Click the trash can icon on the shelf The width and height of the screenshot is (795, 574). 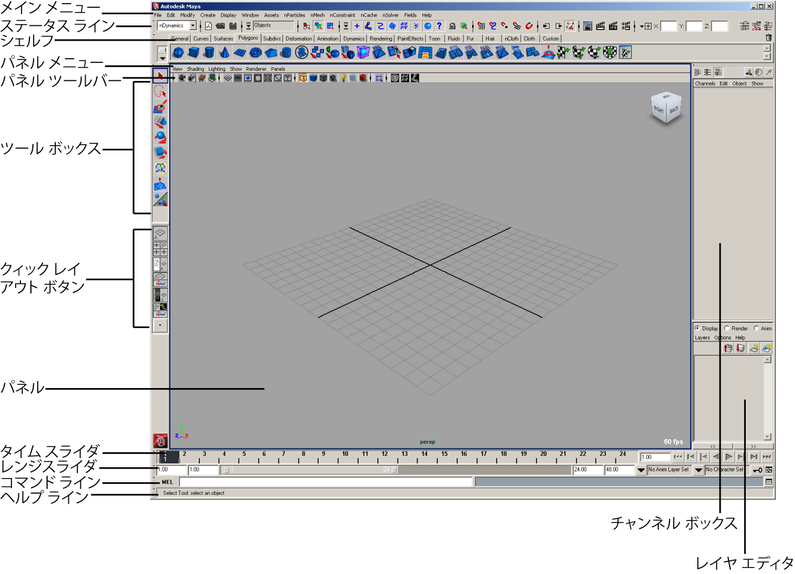tap(768, 38)
